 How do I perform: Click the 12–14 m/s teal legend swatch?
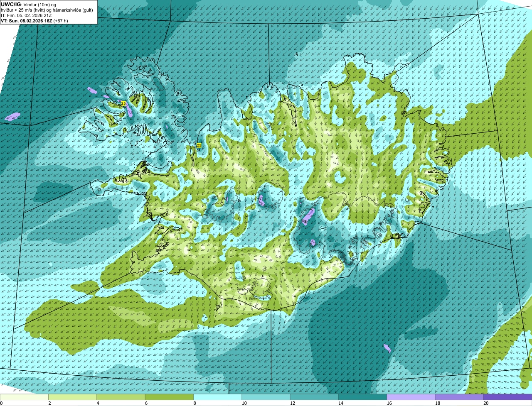[x=314, y=397]
